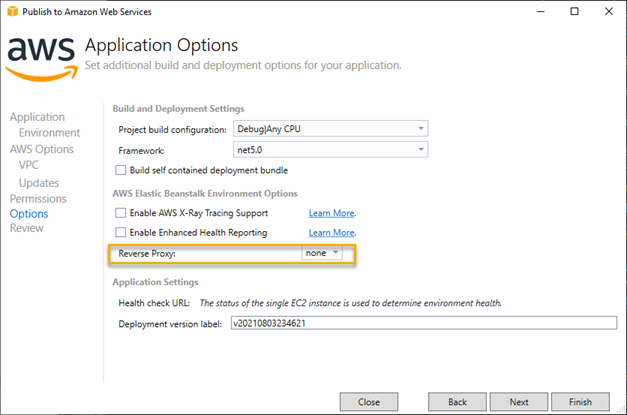Enable Build self contained deployment bundle

pyautogui.click(x=120, y=170)
